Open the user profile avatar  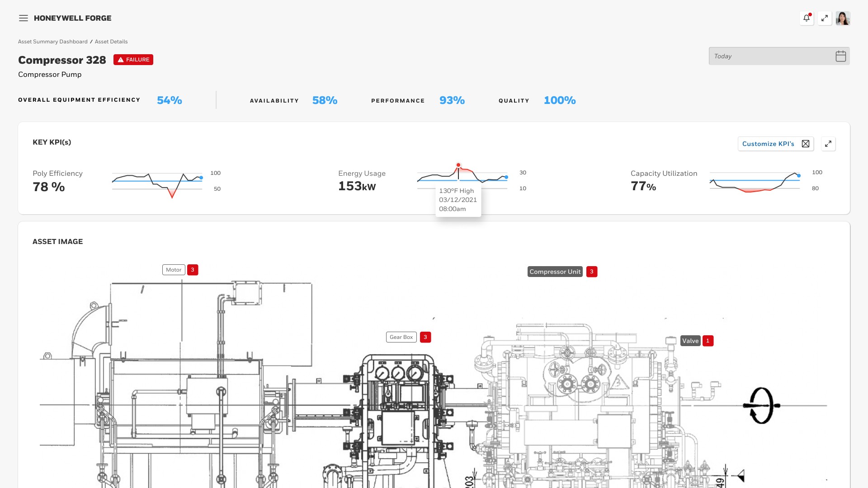tap(843, 18)
